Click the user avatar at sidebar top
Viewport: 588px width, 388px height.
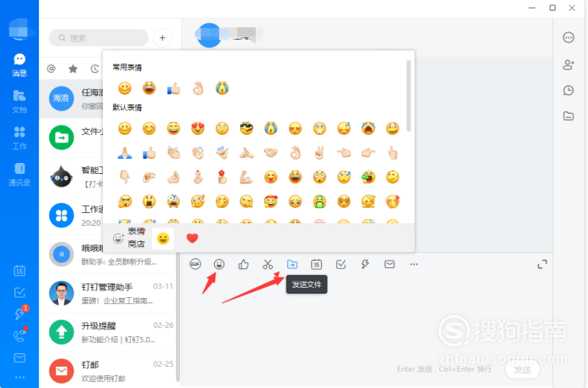pos(20,29)
